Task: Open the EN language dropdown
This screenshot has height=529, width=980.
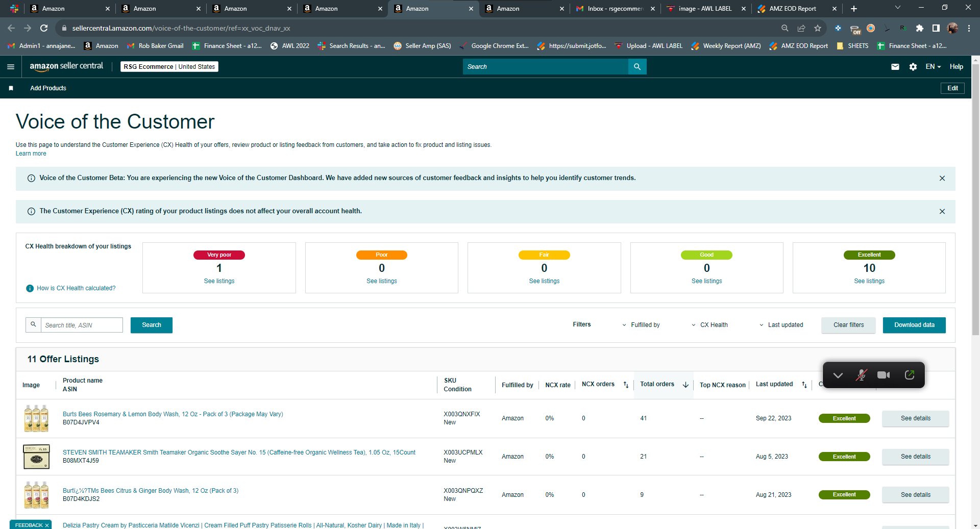Action: [x=933, y=67]
